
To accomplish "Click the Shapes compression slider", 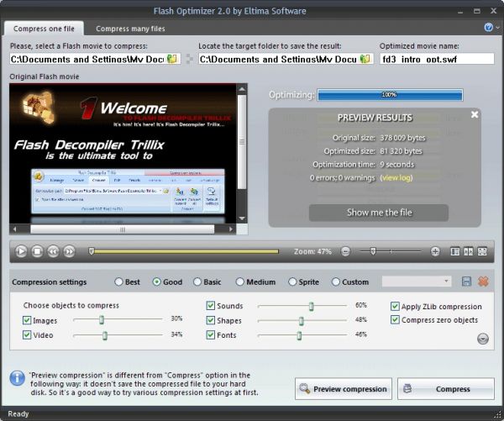I will (302, 320).
